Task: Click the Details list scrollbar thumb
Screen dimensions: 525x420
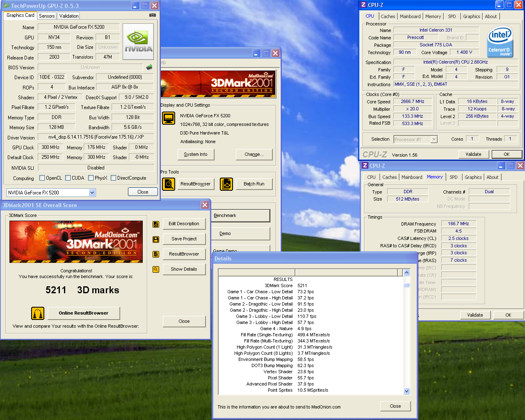Action: (x=407, y=285)
